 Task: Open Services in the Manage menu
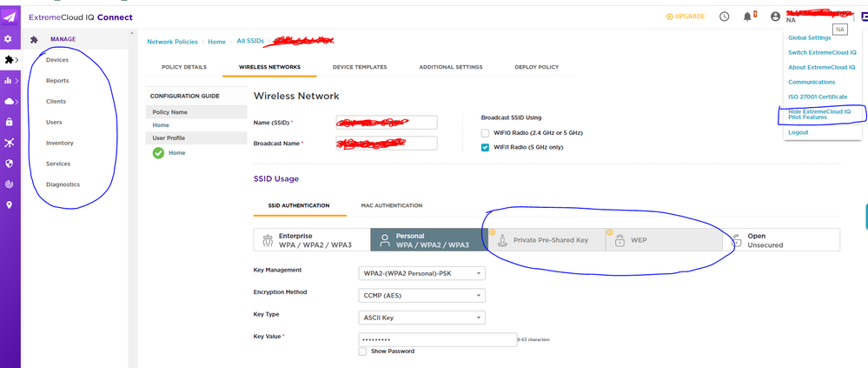58,164
